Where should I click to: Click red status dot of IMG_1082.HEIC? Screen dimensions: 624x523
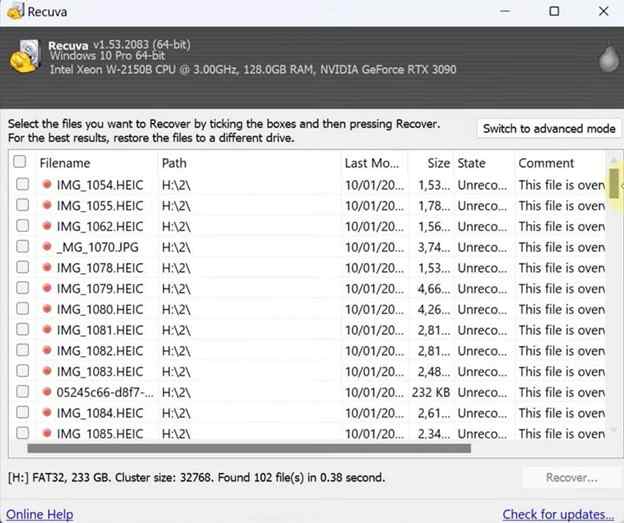[47, 350]
